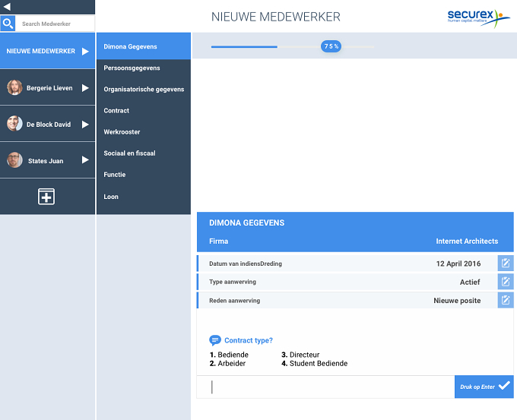The height and width of the screenshot is (420, 517).
Task: Click the Nieuwe Medewerker page title
Action: 276,17
